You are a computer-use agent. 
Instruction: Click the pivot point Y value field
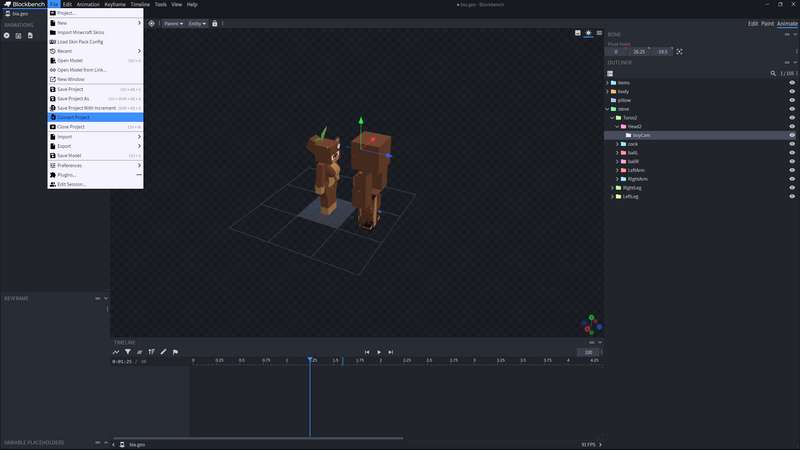pyautogui.click(x=639, y=52)
